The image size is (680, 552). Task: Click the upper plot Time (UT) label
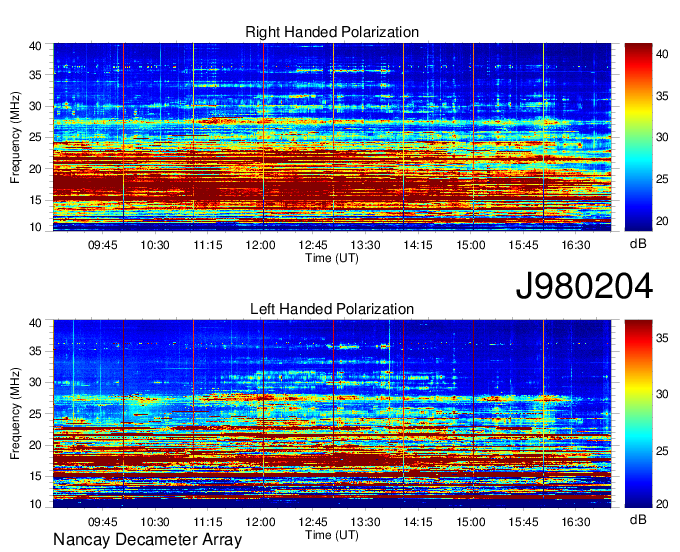pyautogui.click(x=332, y=258)
